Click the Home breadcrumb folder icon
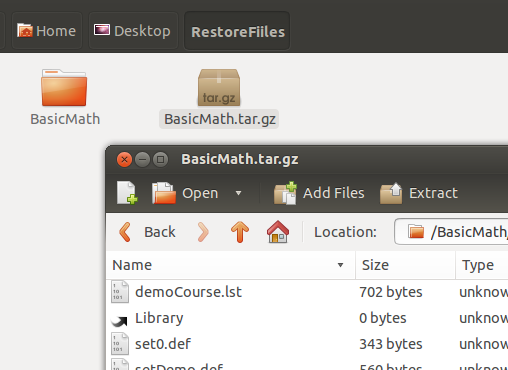 25,30
